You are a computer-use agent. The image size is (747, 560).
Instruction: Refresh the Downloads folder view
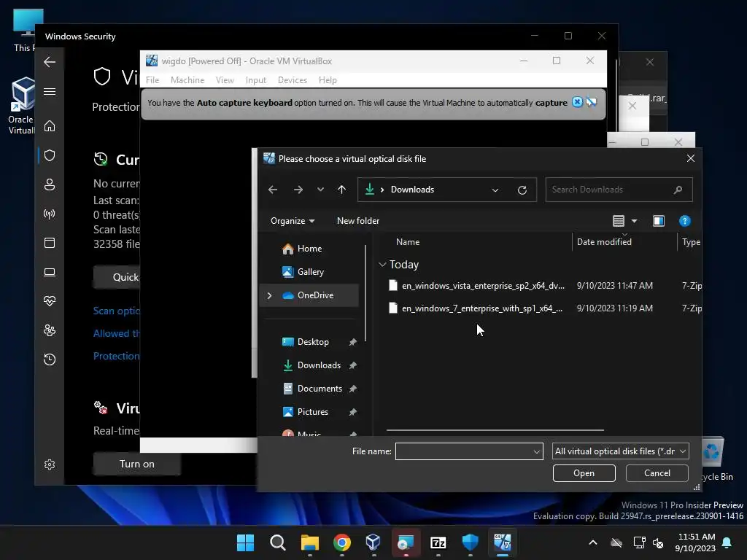click(522, 190)
